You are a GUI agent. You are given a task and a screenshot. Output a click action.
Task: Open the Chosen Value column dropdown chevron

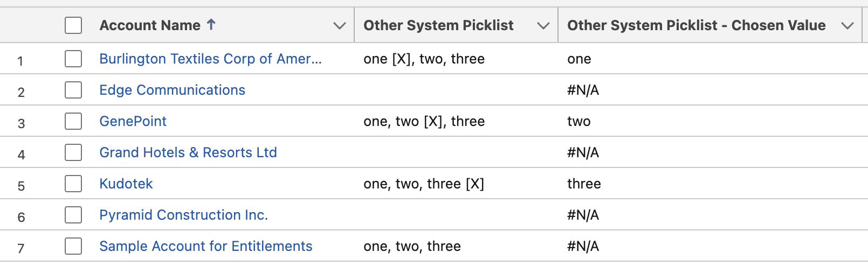pos(848,25)
